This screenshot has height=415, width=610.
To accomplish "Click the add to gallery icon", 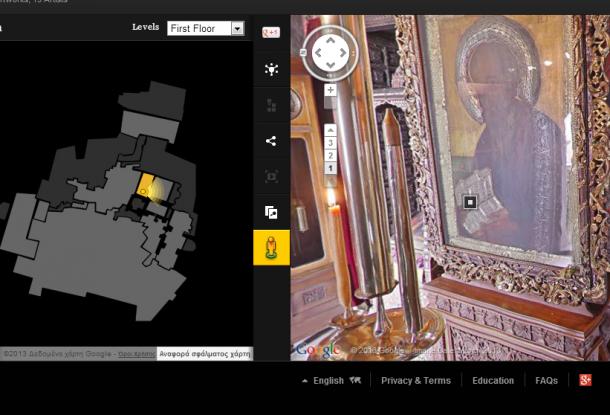I will [271, 212].
